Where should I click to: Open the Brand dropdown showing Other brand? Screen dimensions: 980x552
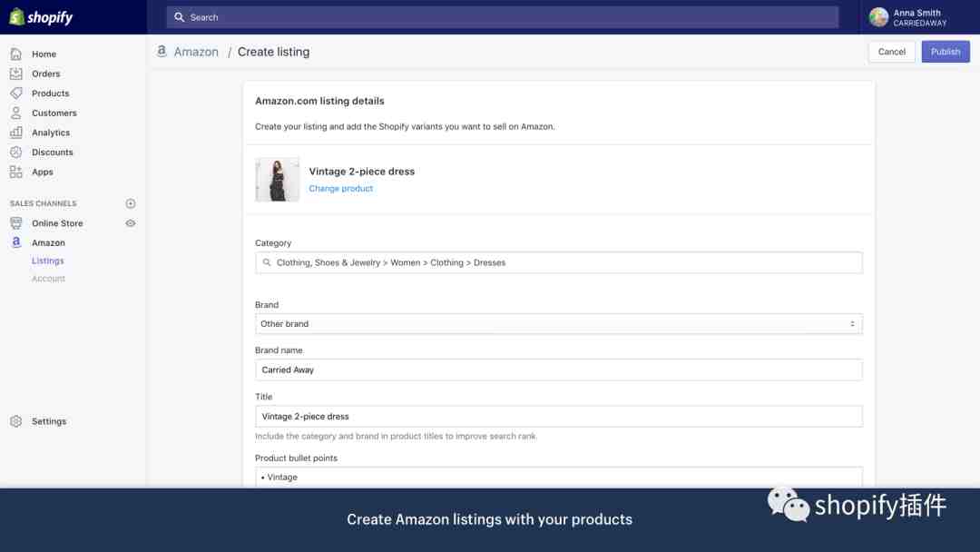click(x=559, y=324)
